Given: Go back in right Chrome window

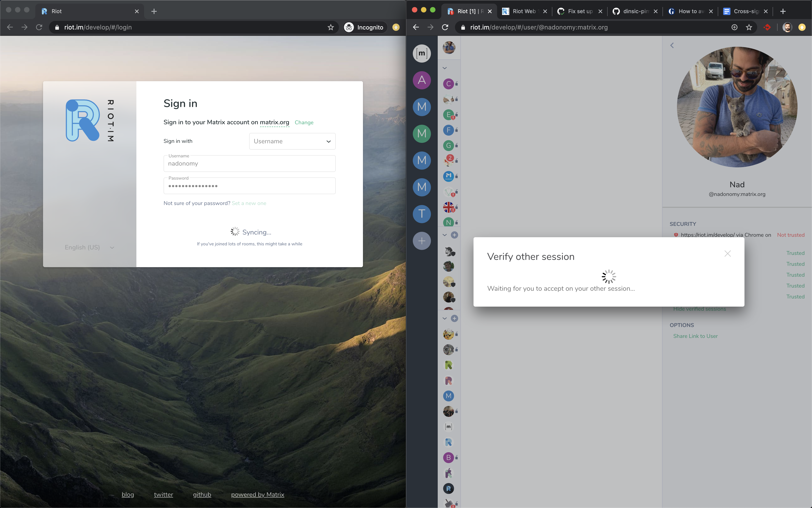Looking at the screenshot, I should point(416,27).
